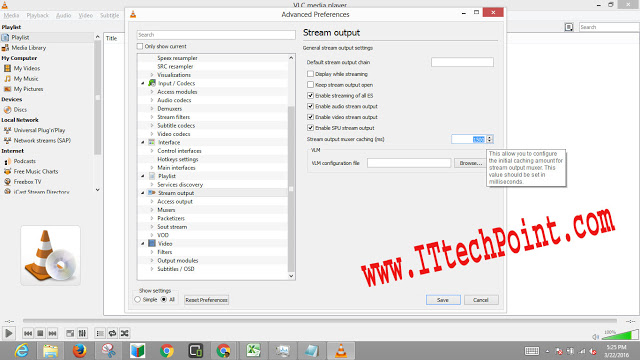The width and height of the screenshot is (640, 360).
Task: Uncheck Enable audio stream output
Action: [310, 106]
